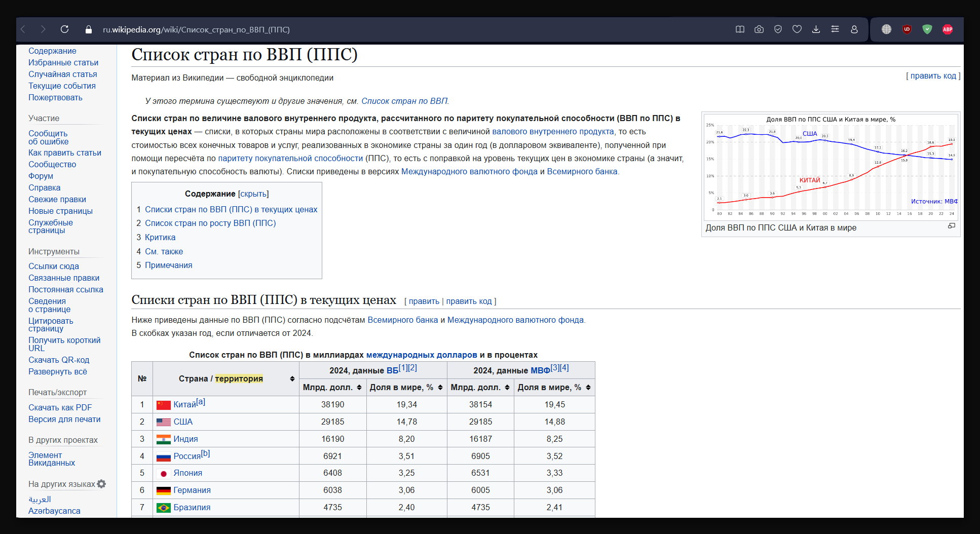Click the Китай link in the table
Viewport: 980px width, 534px height.
point(184,405)
